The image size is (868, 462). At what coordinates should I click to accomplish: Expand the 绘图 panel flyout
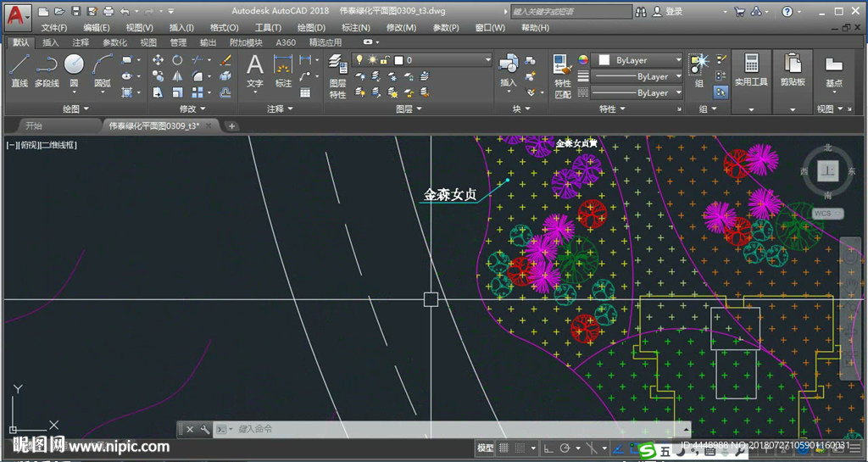pos(75,109)
